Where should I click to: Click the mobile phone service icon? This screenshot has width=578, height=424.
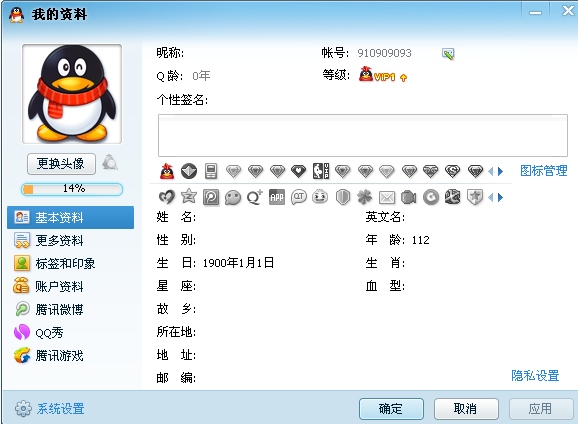coord(211,171)
